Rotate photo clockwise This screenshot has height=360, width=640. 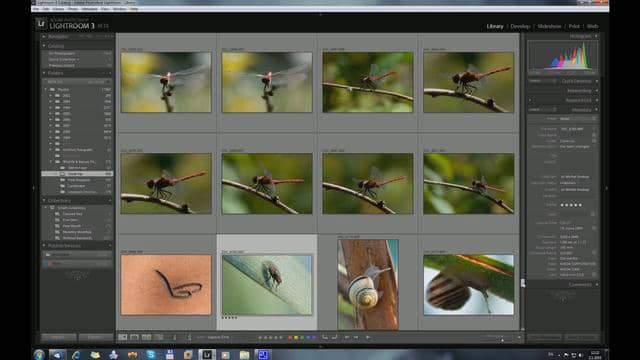(334, 337)
